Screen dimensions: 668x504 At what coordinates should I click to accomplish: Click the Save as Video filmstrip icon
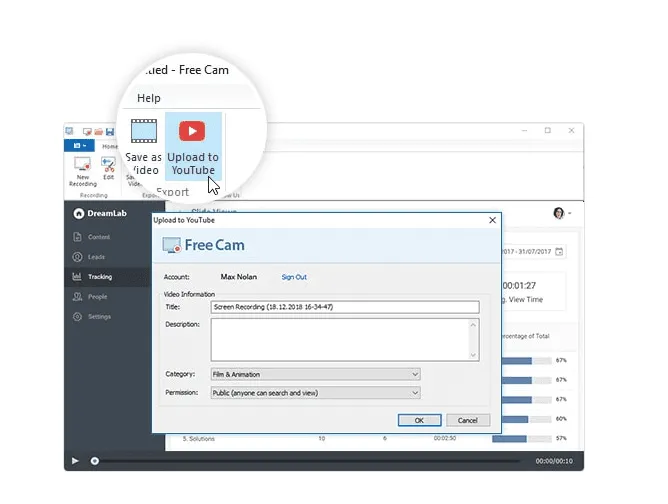point(144,131)
